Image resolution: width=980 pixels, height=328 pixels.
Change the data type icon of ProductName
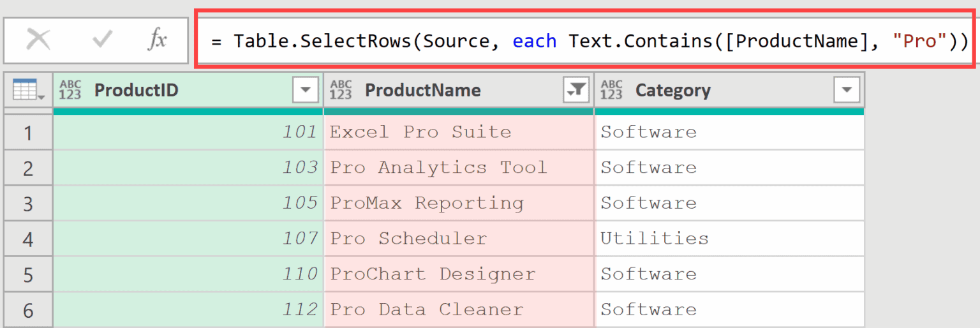click(341, 90)
